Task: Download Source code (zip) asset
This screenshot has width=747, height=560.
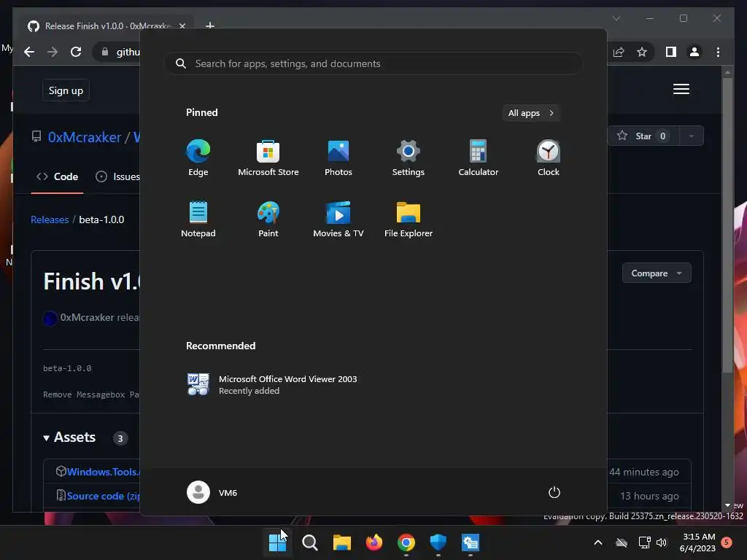Action: 104,496
